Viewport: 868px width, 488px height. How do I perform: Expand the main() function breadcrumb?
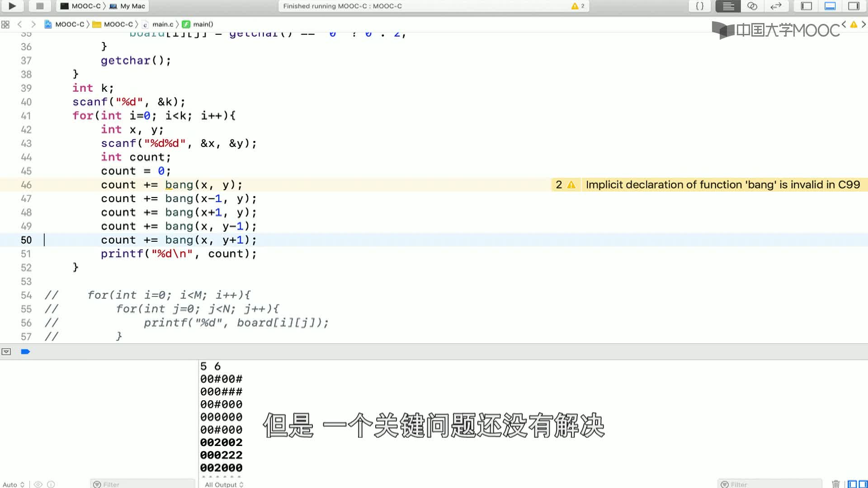pyautogui.click(x=202, y=24)
